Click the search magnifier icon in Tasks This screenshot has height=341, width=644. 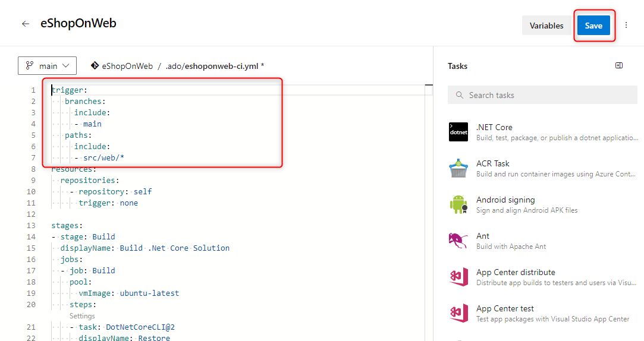click(x=460, y=95)
